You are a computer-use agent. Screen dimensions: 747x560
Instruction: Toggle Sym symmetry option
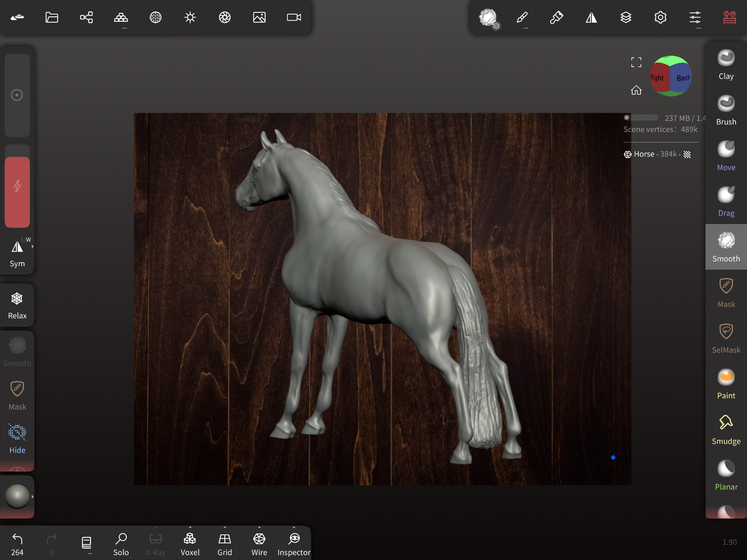point(17,253)
